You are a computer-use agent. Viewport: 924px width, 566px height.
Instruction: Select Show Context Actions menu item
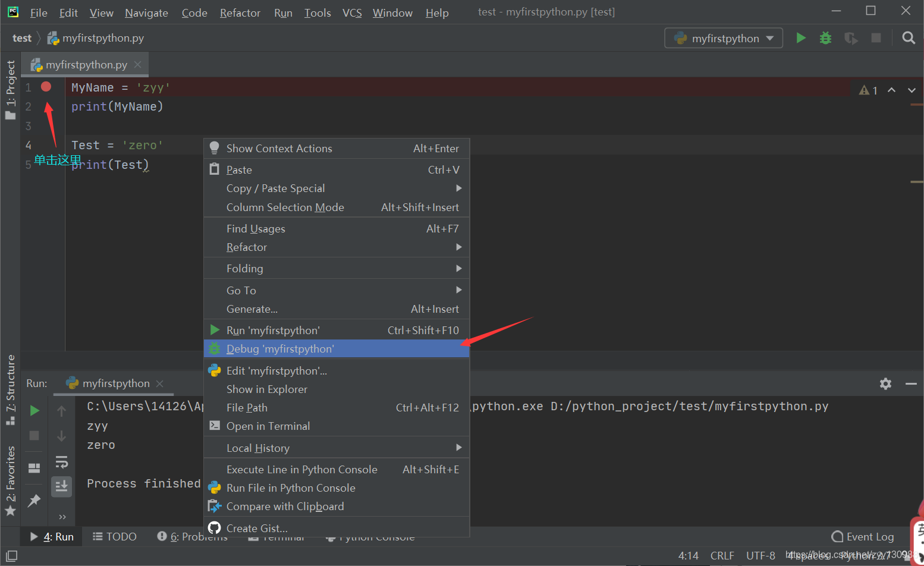337,149
